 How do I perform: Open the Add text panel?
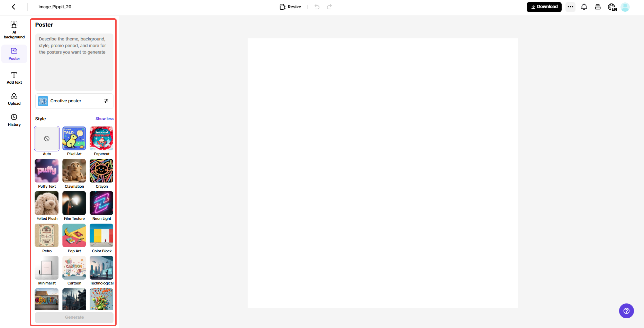click(x=14, y=77)
